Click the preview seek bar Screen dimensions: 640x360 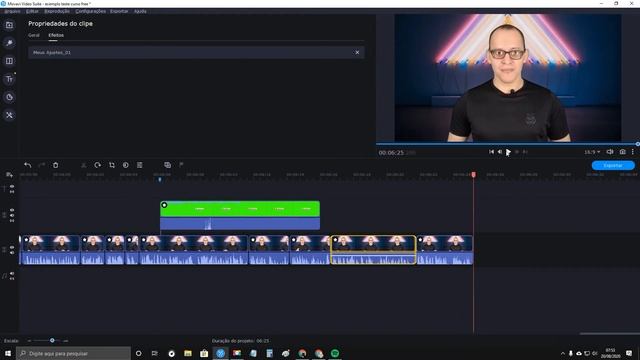pyautogui.click(x=507, y=144)
